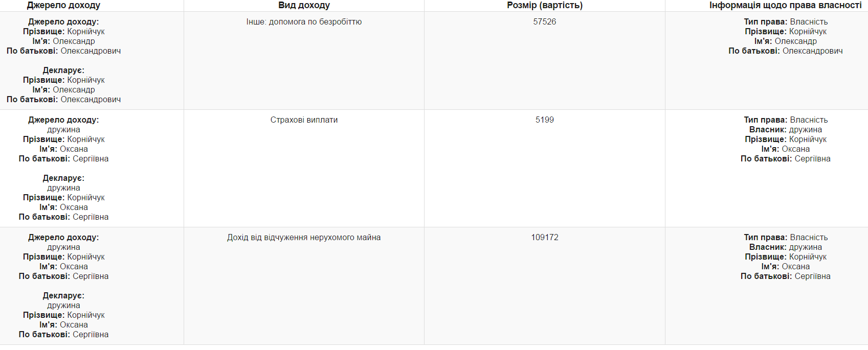This screenshot has height=350, width=868.
Task: Click 'Власник: дружина' in the 5199 row
Action: (x=785, y=130)
